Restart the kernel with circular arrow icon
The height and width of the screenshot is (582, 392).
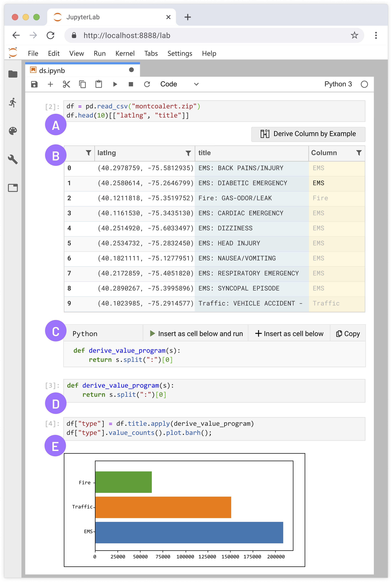(147, 84)
